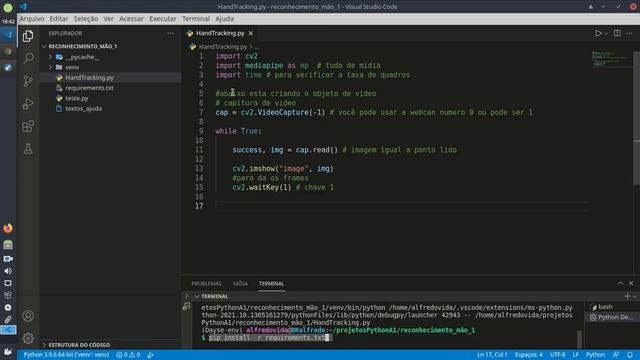Change encoding via UTF-8

coord(558,355)
